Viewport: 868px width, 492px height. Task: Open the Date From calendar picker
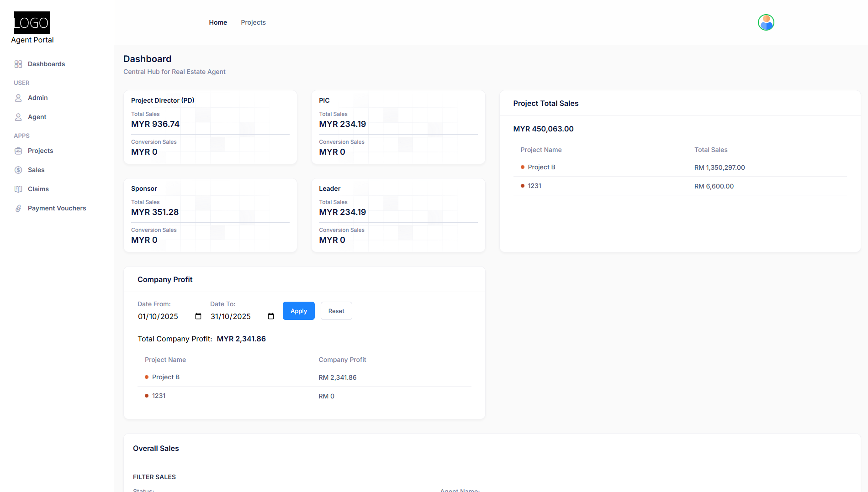click(x=198, y=316)
